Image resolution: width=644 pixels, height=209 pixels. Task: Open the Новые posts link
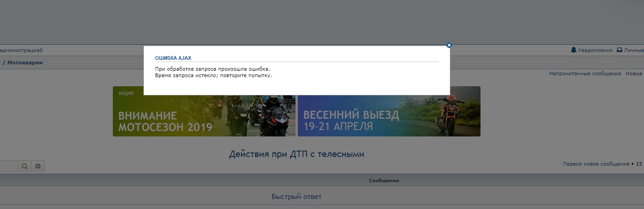point(634,73)
